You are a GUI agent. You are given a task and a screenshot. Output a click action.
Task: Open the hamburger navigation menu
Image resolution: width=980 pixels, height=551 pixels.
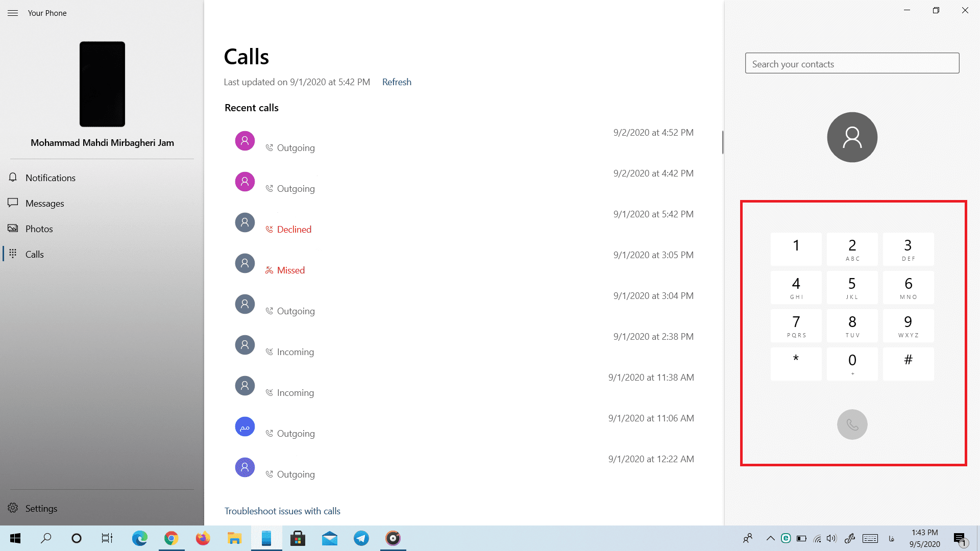[13, 13]
